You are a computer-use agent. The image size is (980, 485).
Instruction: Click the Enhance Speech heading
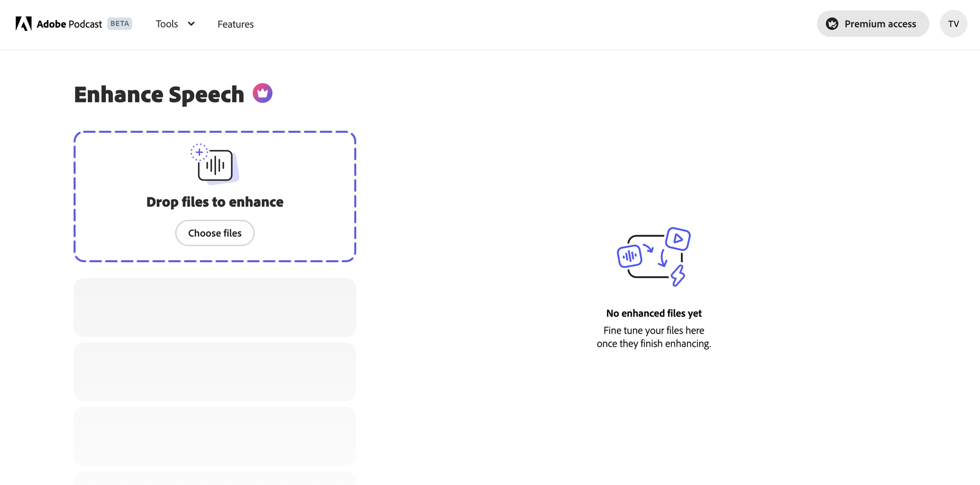[x=159, y=94]
